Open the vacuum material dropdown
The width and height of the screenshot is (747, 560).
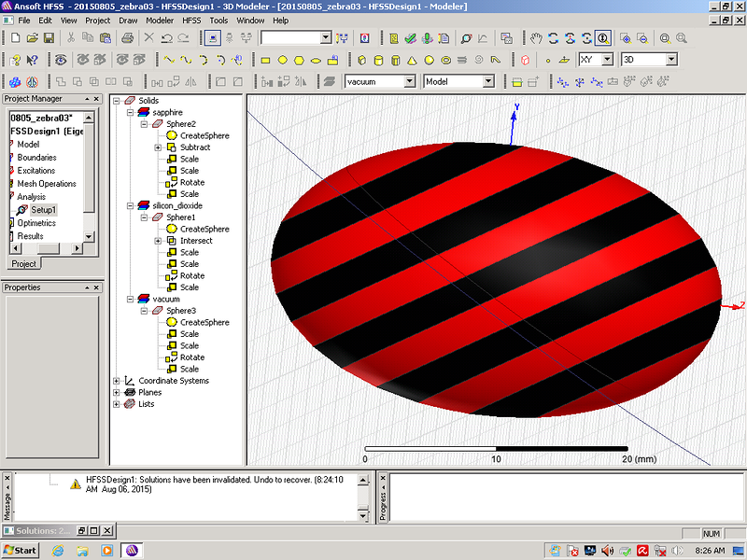click(409, 82)
